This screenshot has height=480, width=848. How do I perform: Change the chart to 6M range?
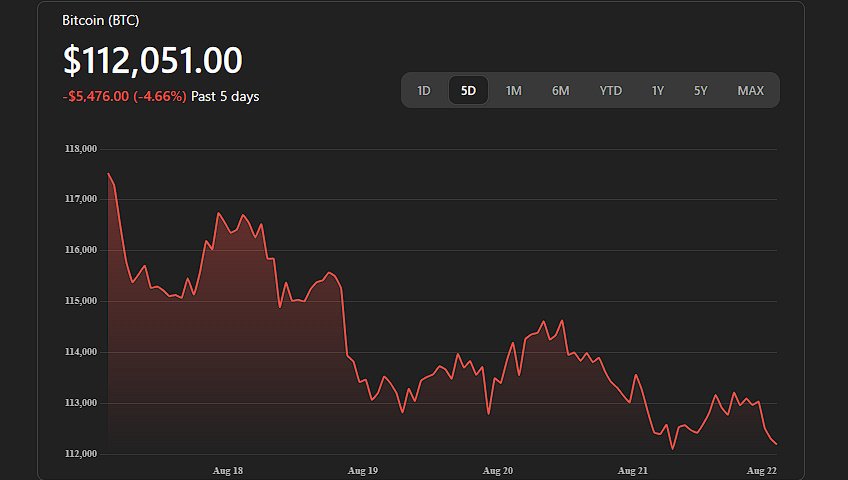click(x=560, y=90)
